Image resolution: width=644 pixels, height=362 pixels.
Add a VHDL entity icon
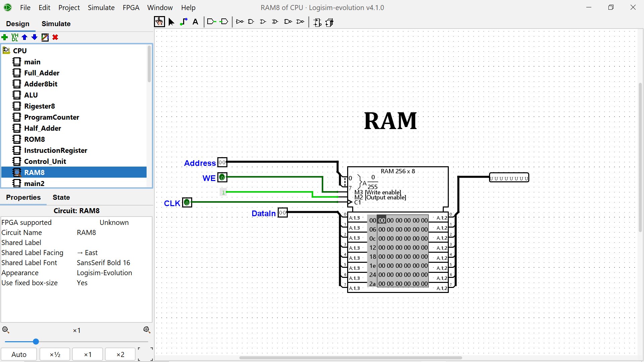15,37
